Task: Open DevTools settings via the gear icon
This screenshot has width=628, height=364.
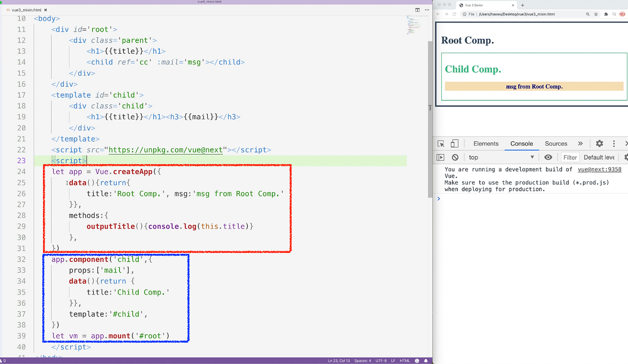Action: (600, 143)
